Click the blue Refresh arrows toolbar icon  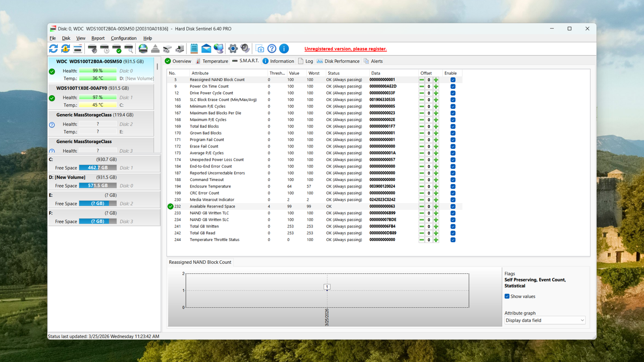pos(53,49)
